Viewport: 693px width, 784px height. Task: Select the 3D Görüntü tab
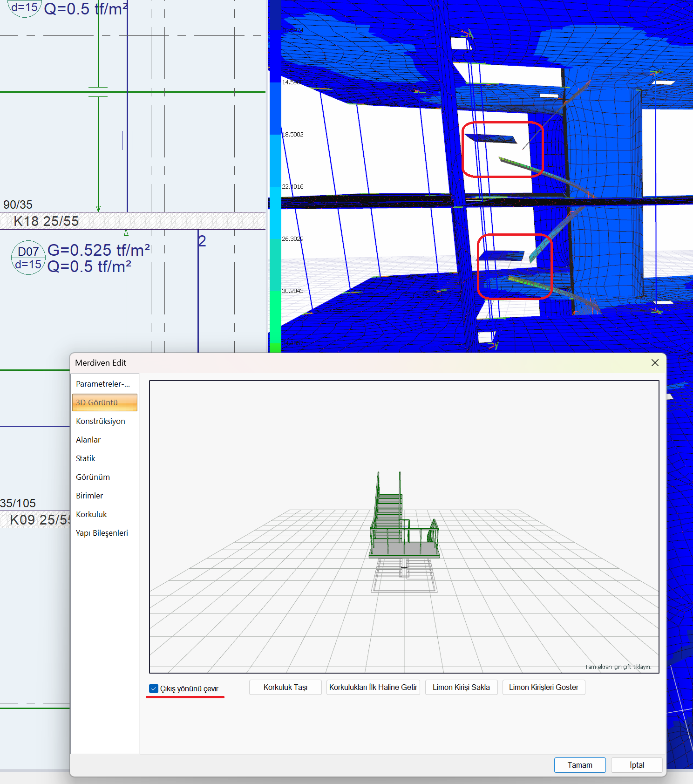coord(105,402)
